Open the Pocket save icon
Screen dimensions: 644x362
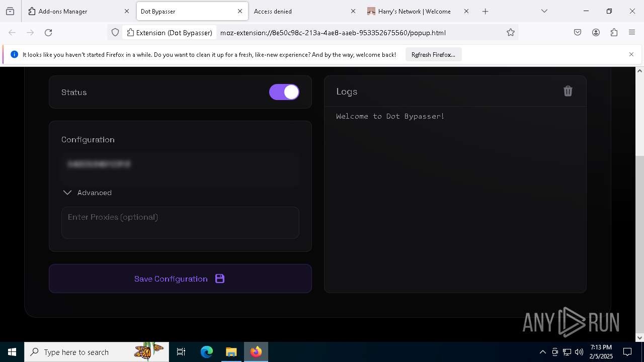click(x=578, y=33)
